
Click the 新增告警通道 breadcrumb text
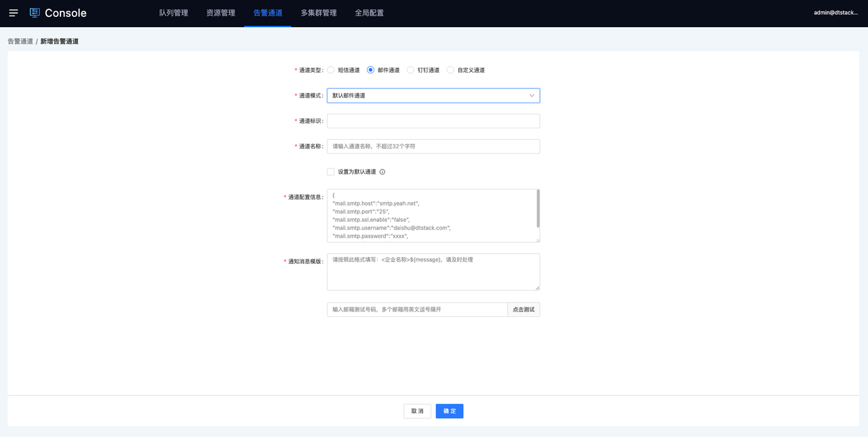(60, 41)
